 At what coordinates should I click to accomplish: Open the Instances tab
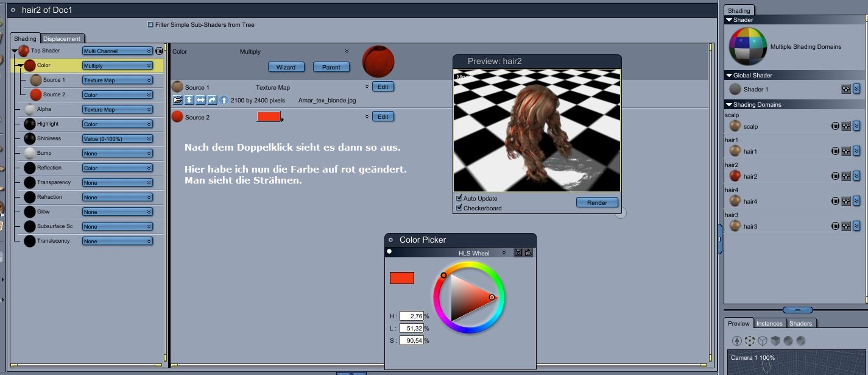769,323
